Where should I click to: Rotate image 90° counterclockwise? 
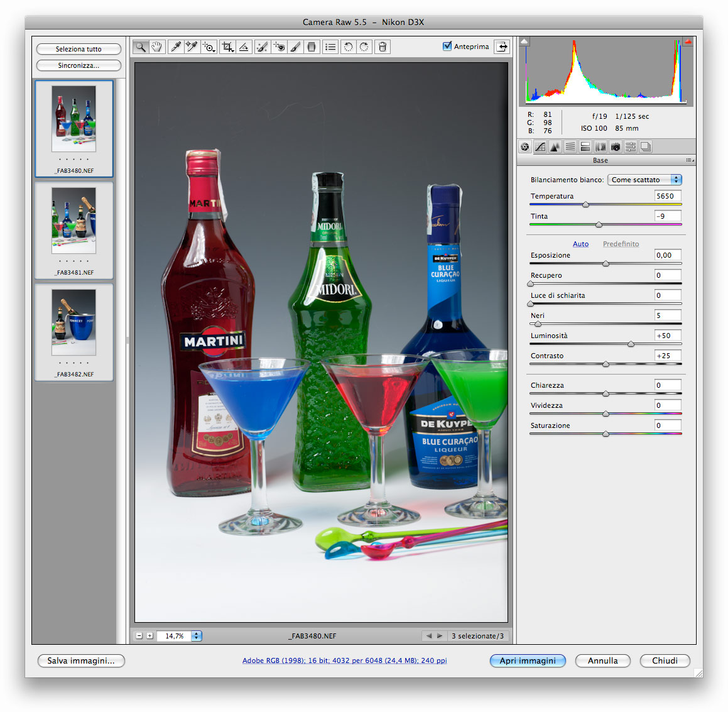point(348,47)
